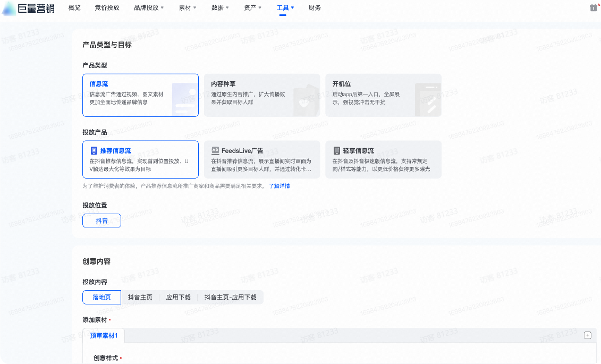Switch delivery content to 抖音主页

click(140, 298)
